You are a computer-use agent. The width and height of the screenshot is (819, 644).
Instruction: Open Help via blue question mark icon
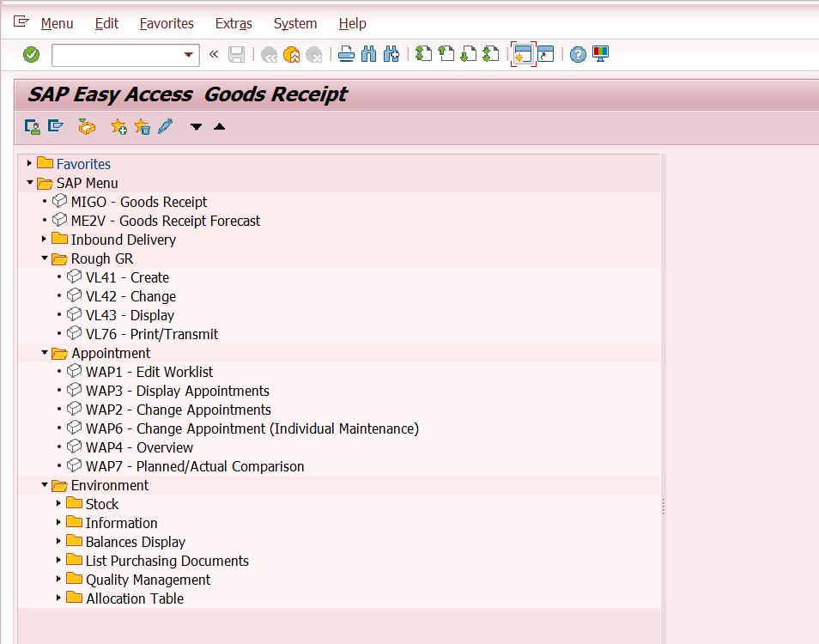(x=578, y=55)
